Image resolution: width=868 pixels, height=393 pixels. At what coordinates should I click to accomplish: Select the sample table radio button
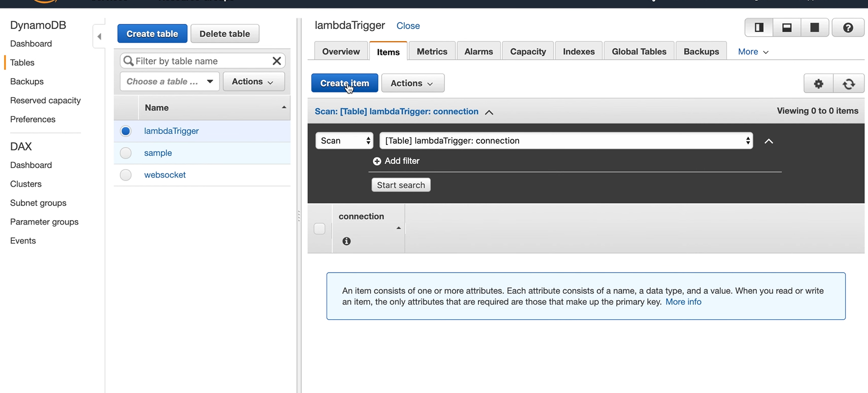pos(125,153)
